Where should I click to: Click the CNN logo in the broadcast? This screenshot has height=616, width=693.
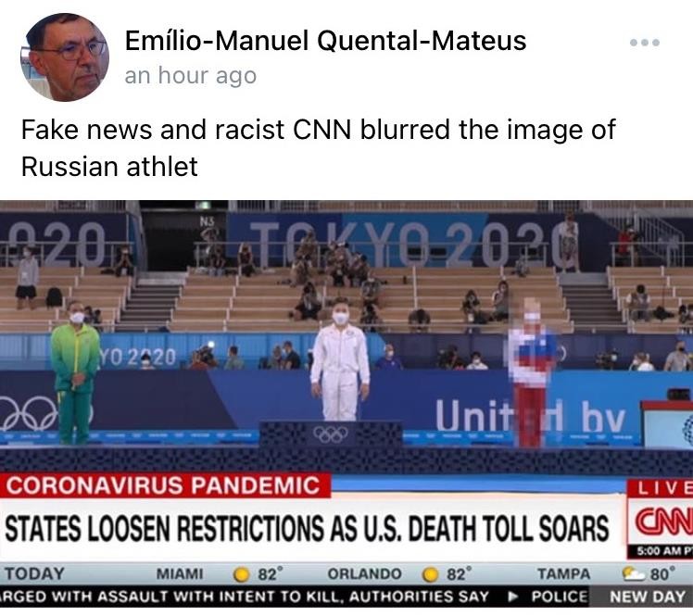663,524
